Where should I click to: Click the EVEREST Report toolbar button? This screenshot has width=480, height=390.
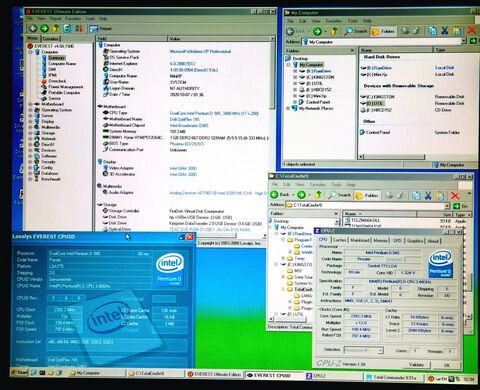pos(100,29)
